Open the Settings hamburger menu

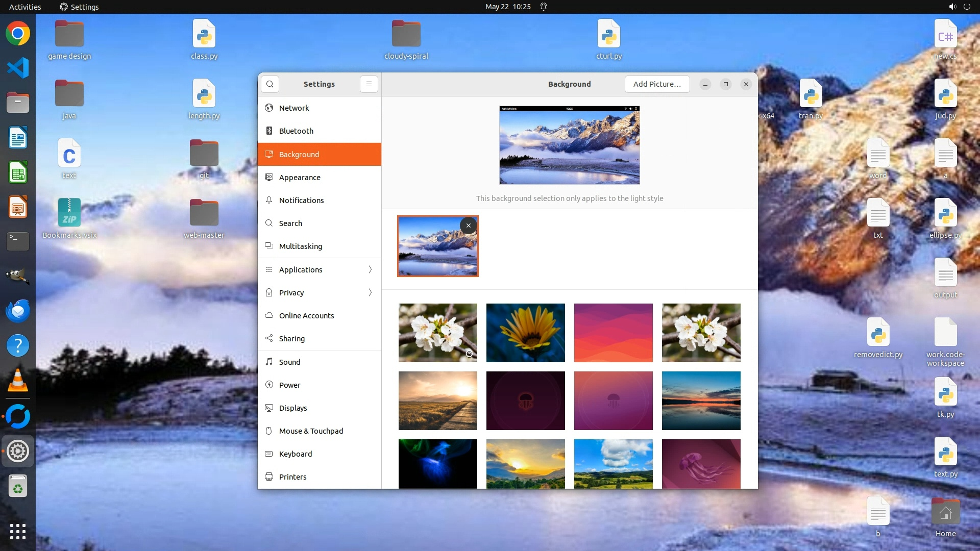[369, 84]
